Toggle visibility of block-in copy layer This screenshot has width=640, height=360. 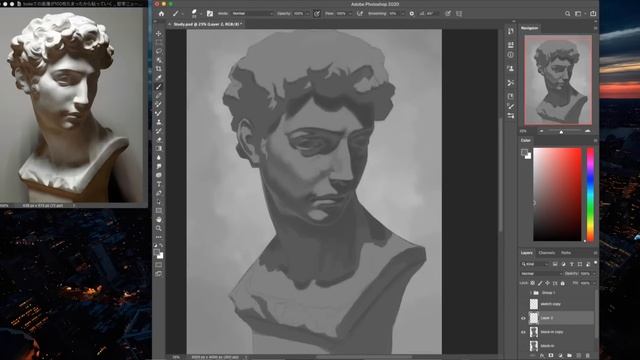coord(523,332)
